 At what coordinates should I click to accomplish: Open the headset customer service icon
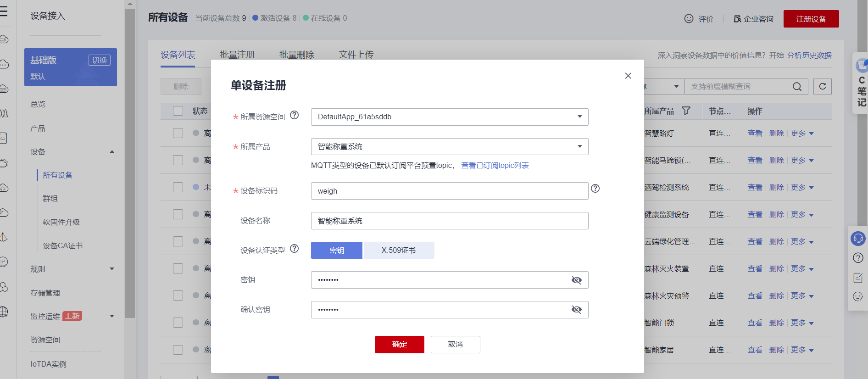[x=858, y=239]
